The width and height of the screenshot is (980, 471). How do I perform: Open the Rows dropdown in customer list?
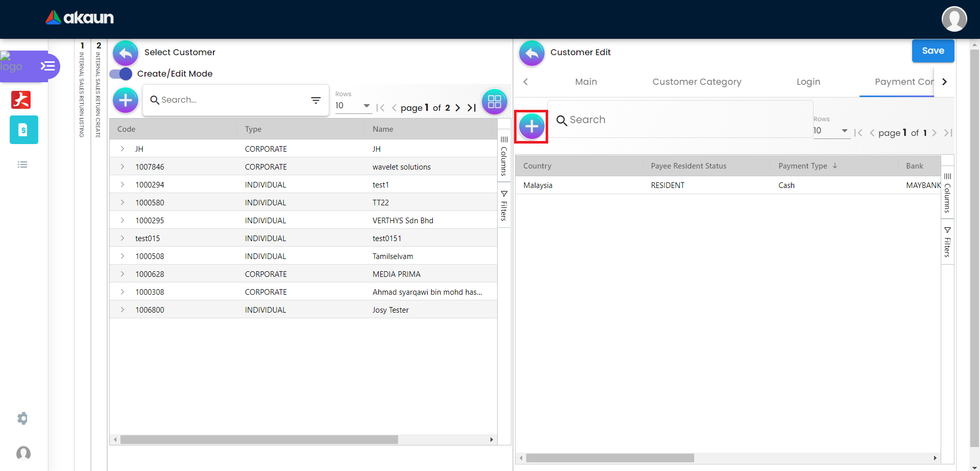pyautogui.click(x=353, y=106)
